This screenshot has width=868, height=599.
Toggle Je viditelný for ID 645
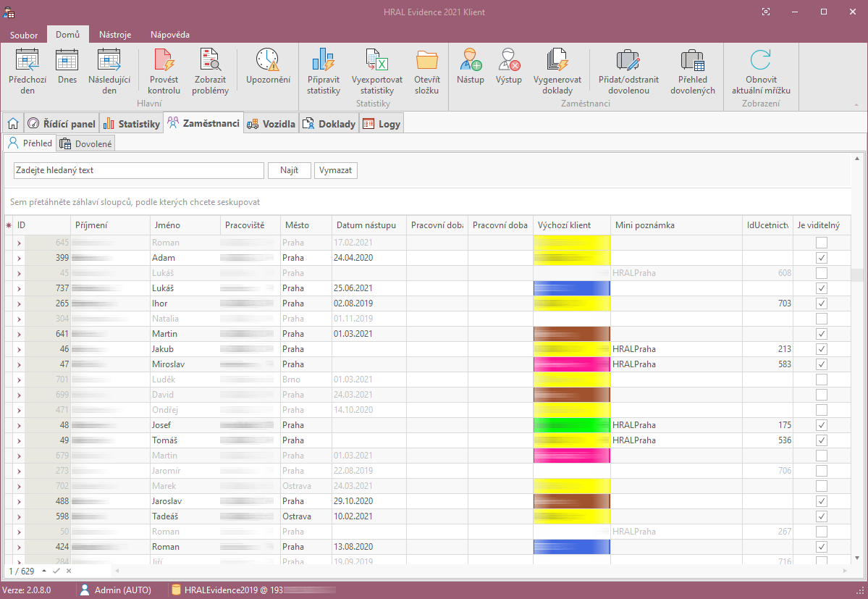(822, 243)
